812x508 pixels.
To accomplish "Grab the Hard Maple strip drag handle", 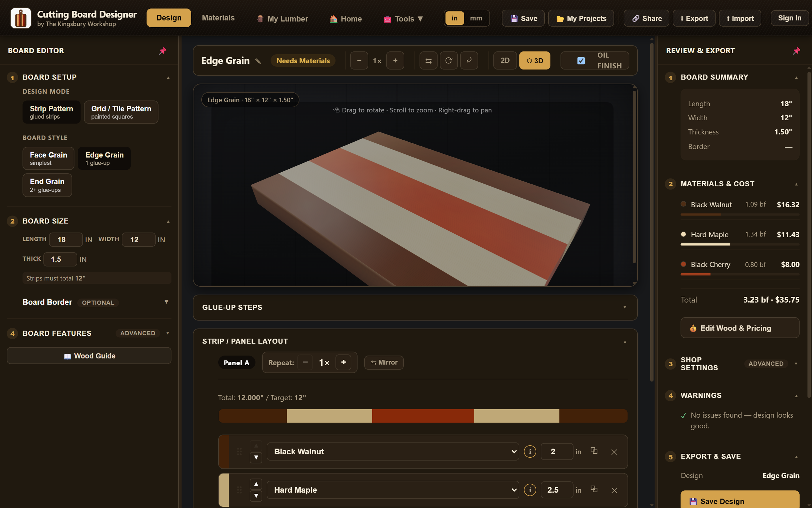I will coord(239,490).
